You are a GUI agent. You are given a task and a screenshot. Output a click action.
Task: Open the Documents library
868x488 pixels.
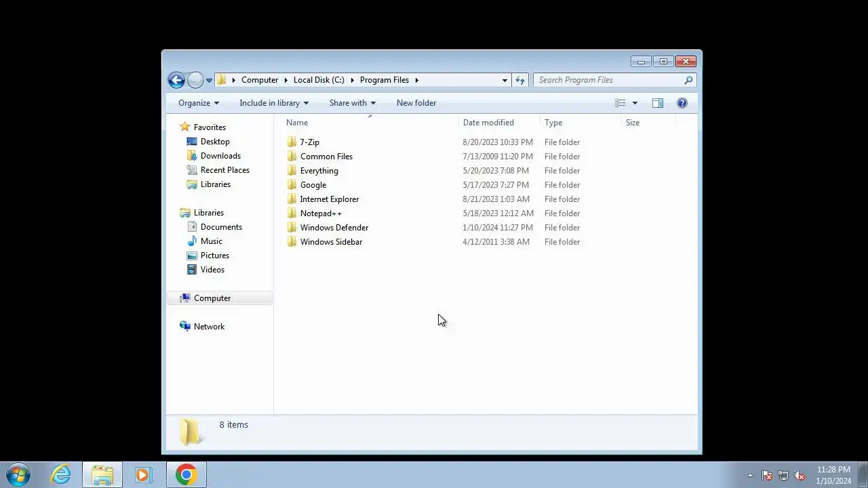pyautogui.click(x=221, y=227)
